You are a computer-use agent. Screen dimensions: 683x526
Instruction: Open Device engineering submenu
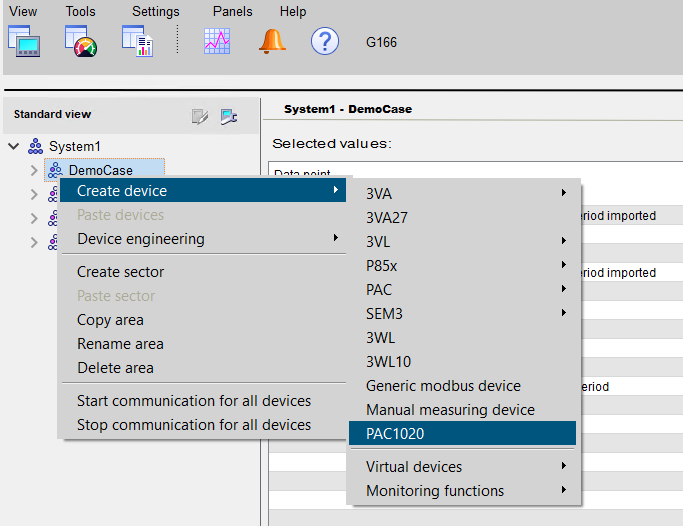tap(203, 239)
